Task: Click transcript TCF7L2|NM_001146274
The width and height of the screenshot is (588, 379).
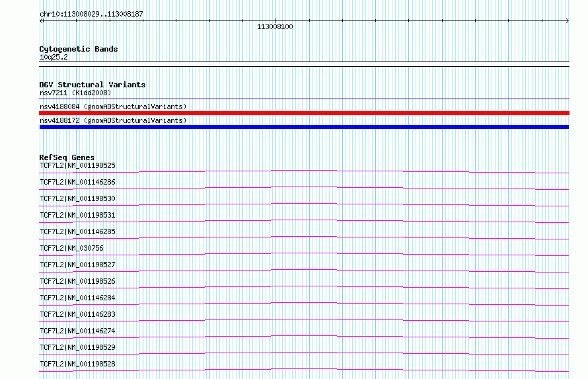Action: [77, 331]
